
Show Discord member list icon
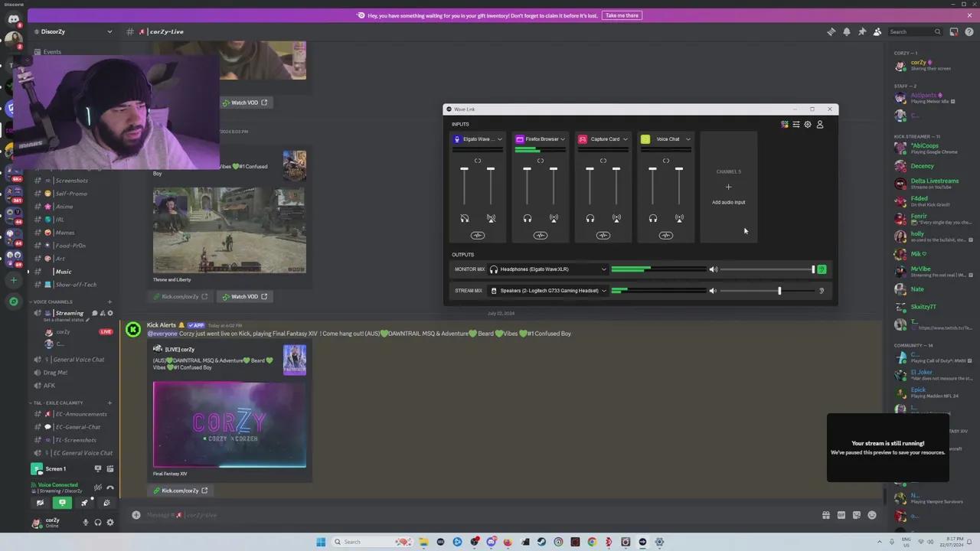877,31
